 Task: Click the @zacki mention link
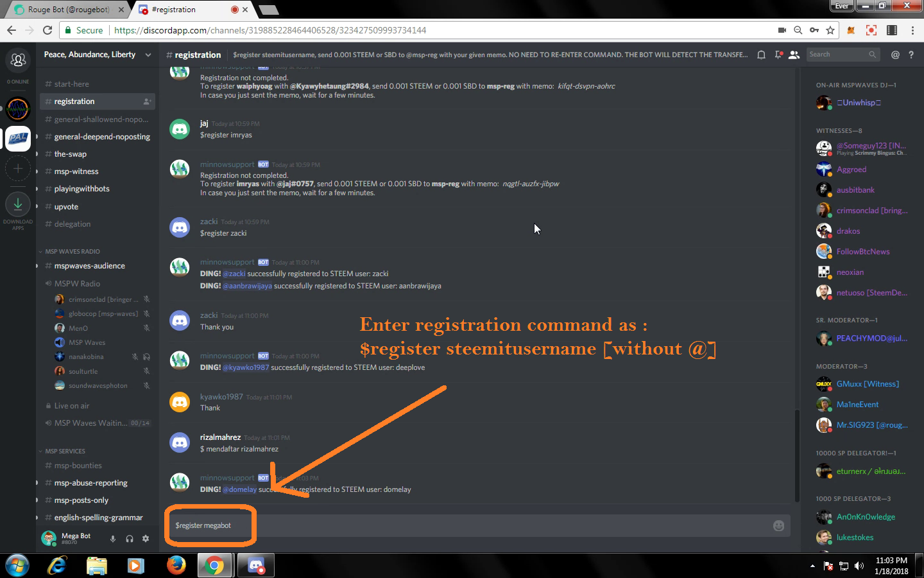[234, 274]
